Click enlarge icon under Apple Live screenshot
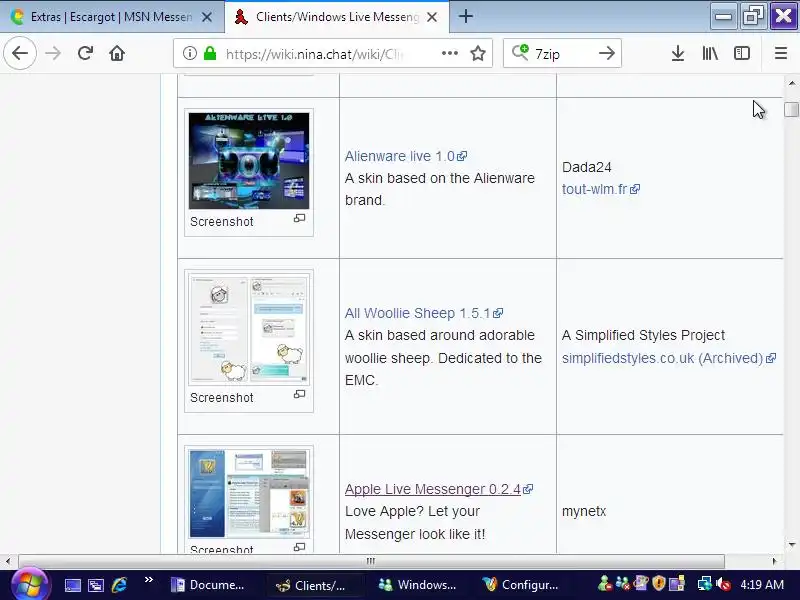Viewport: 800px width, 600px height. pyautogui.click(x=299, y=547)
